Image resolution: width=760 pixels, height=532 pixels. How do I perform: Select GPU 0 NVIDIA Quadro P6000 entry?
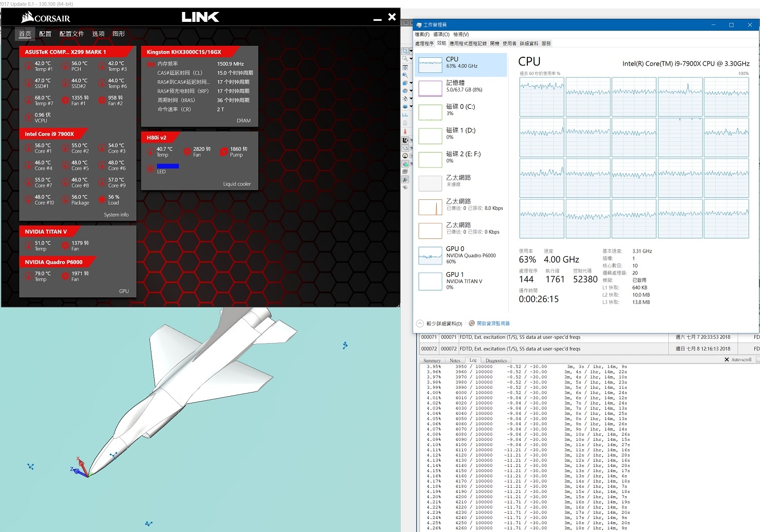coord(461,255)
